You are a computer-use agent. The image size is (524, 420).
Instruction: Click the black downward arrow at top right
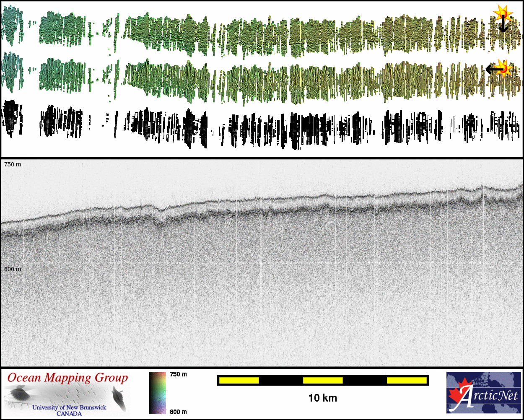(x=503, y=26)
